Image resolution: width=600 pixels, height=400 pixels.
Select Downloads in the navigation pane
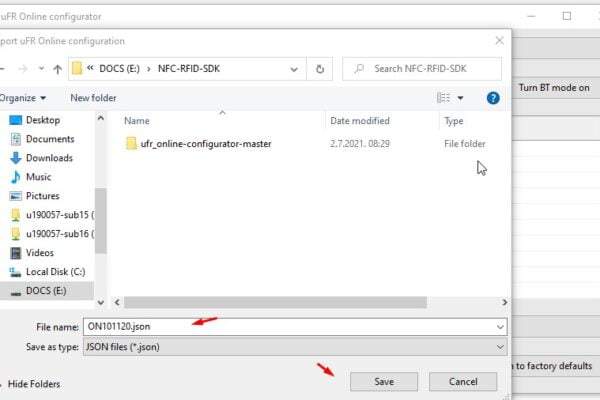coord(49,158)
